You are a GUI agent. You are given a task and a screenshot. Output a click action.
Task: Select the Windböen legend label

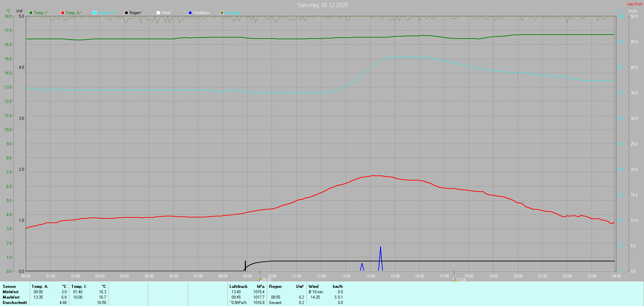click(x=201, y=13)
